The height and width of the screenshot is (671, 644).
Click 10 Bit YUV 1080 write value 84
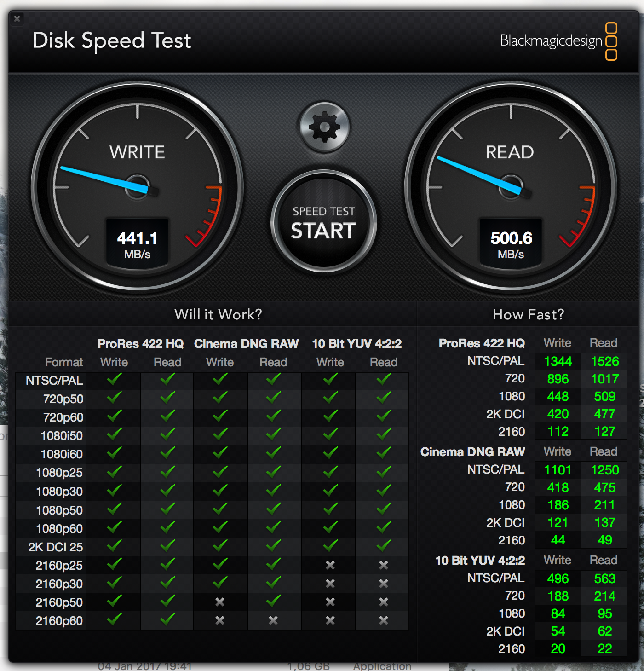click(558, 613)
